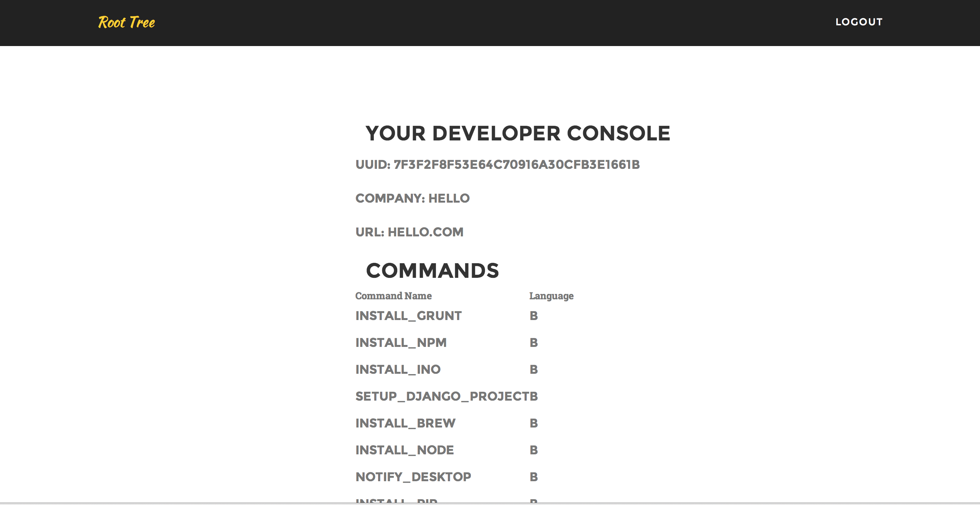This screenshot has width=980, height=505.
Task: Click the Root Tree logo
Action: click(x=127, y=22)
